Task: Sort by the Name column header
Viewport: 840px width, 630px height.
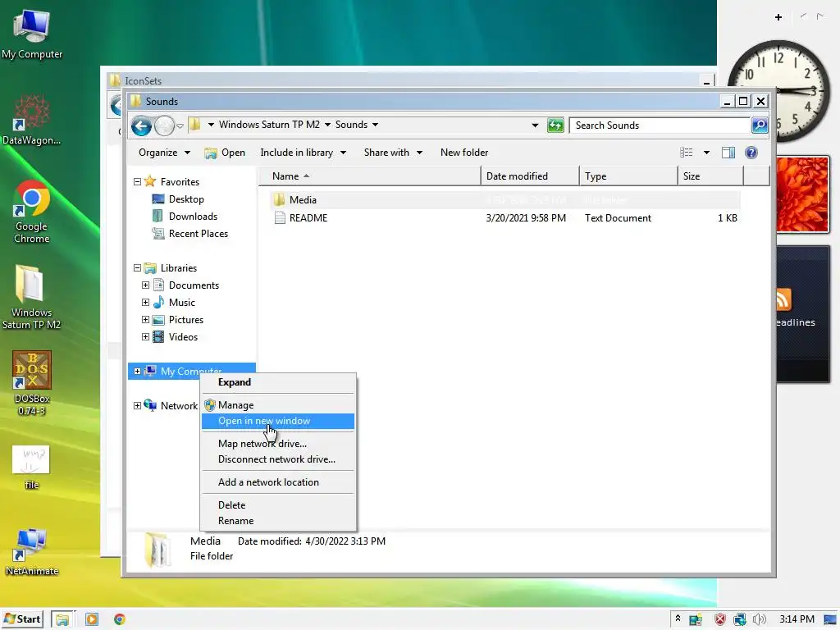Action: point(369,176)
